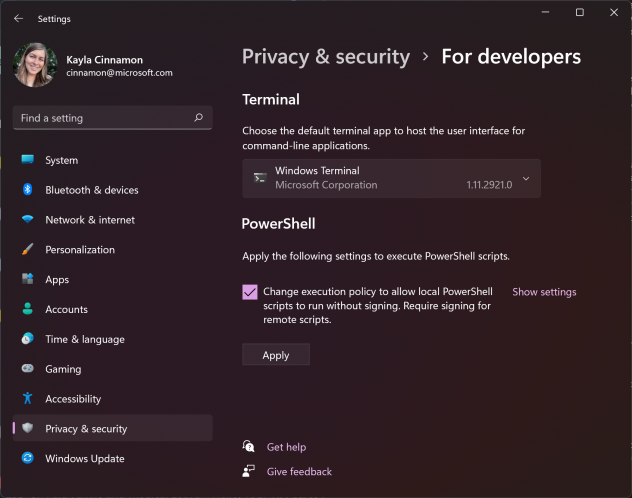Open the Get help link

pos(286,447)
